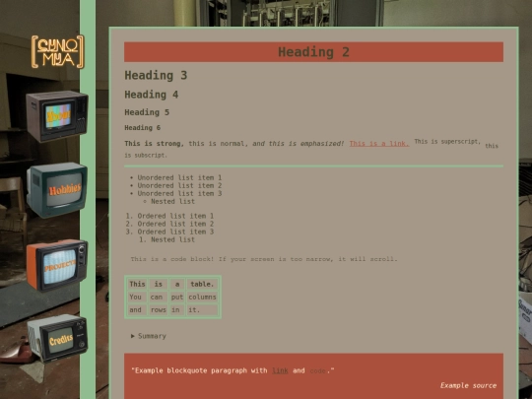The width and height of the screenshot is (532, 399).
Task: Open the About TV icon
Action: pyautogui.click(x=57, y=116)
